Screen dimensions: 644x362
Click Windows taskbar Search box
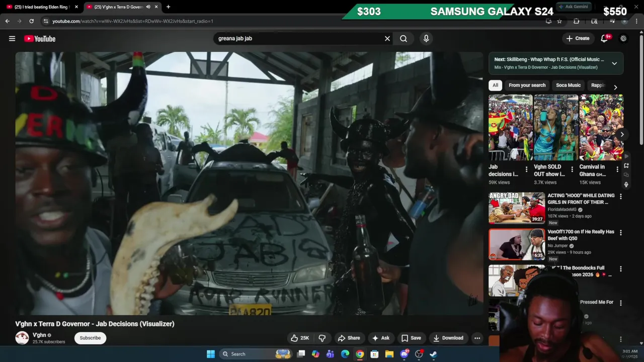tap(256, 354)
